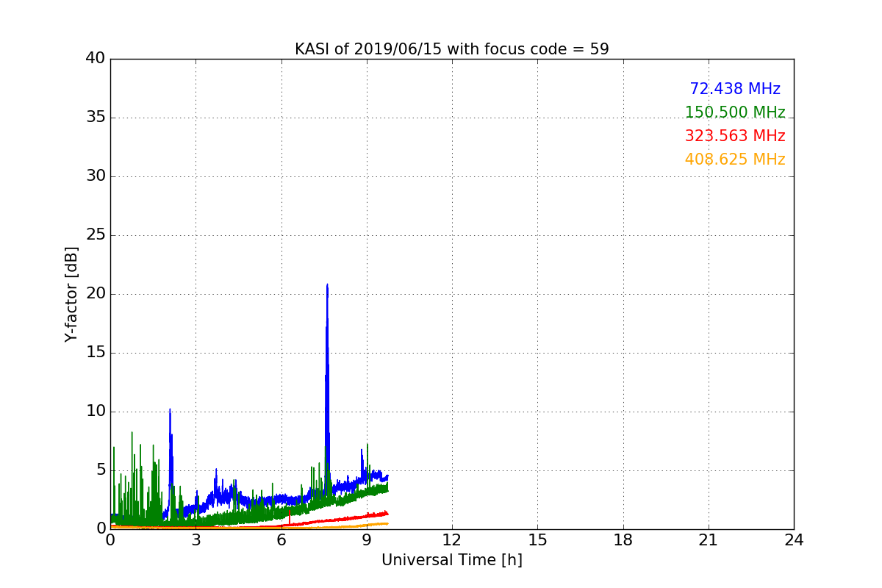Image resolution: width=882 pixels, height=588 pixels.
Task: Click the y-axis tick label '15'
Action: pyautogui.click(x=96, y=353)
